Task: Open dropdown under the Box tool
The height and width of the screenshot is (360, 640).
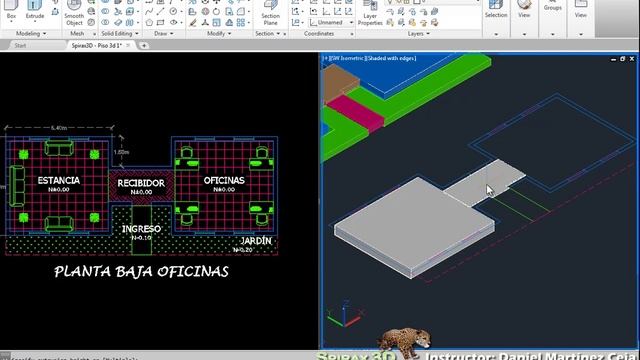Action: pos(11,21)
